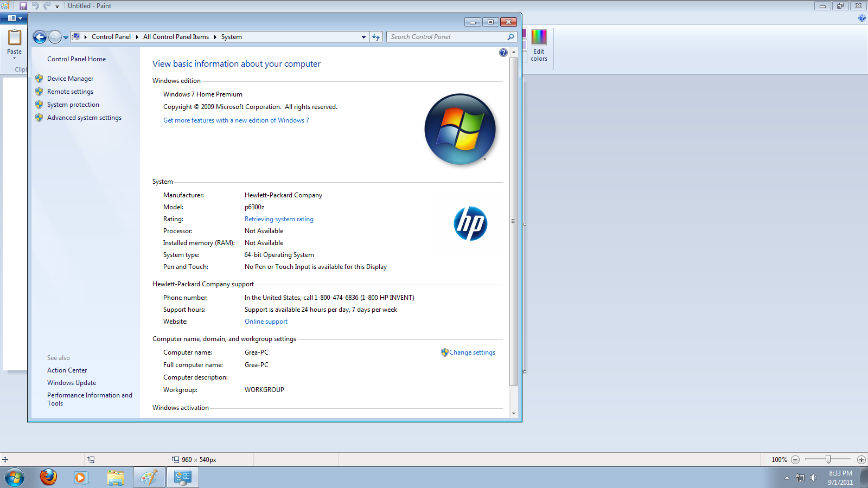Expand the Paste dropdown arrow in Paint
868x488 pixels.
[x=15, y=59]
